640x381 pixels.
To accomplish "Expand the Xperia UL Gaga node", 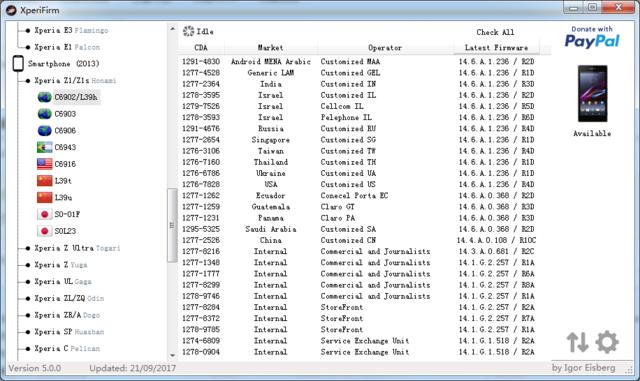I will click(63, 281).
